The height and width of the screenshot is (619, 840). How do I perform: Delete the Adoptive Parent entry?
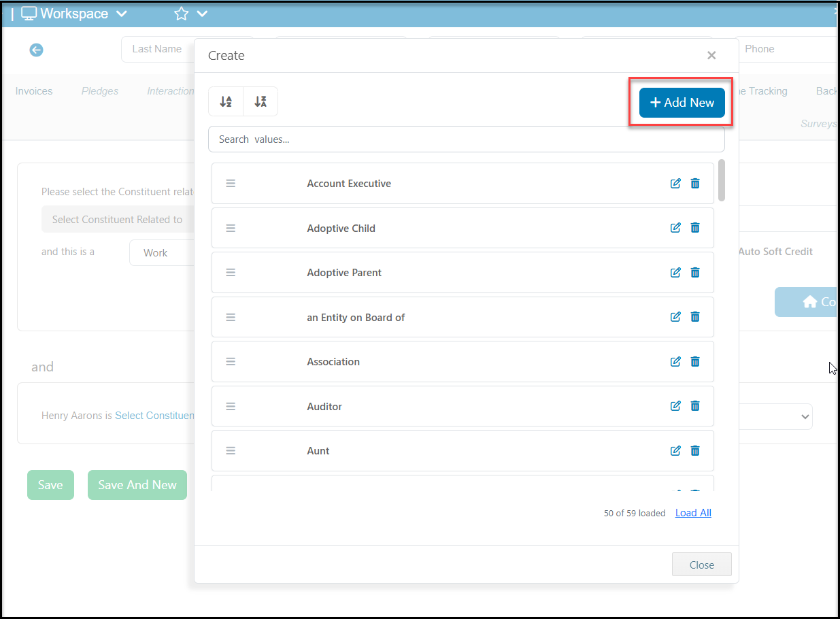pos(695,272)
